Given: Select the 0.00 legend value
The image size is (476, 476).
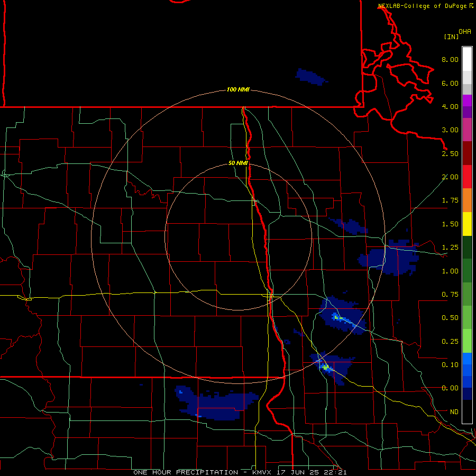Looking at the screenshot, I should point(450,388).
